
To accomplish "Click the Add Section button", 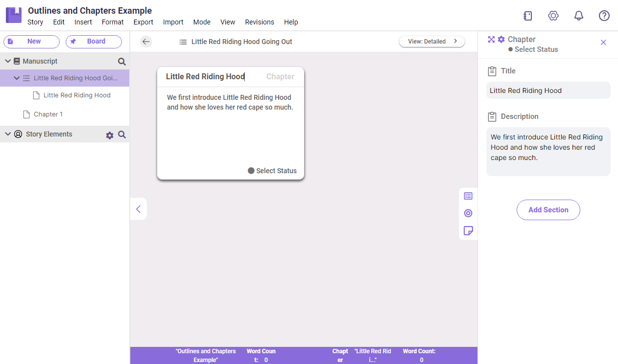I will [x=548, y=209].
